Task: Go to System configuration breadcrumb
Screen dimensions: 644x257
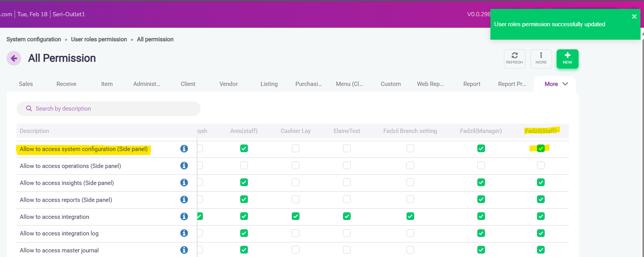Action: click(33, 39)
